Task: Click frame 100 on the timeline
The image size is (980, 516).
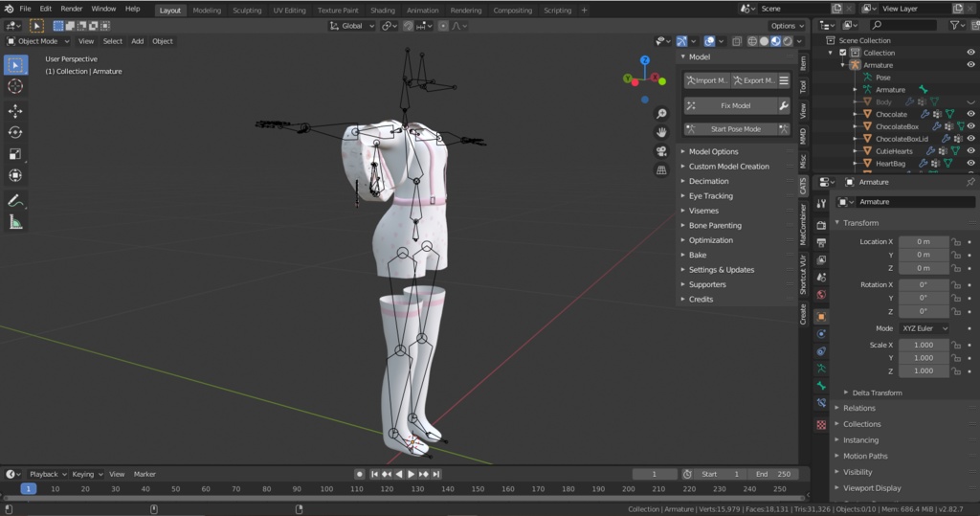Action: click(326, 489)
